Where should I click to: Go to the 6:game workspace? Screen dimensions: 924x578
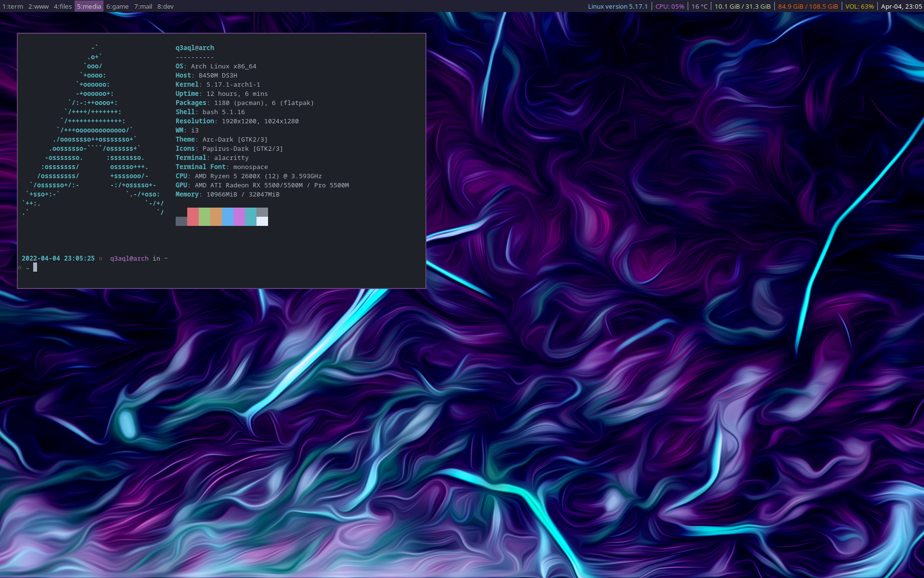[x=117, y=6]
